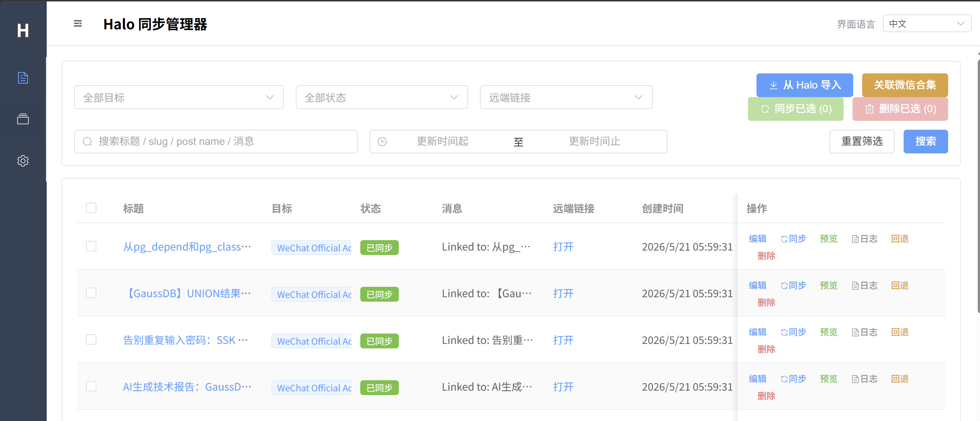Select the 【GaussDB】UNION row checkbox

(91, 293)
